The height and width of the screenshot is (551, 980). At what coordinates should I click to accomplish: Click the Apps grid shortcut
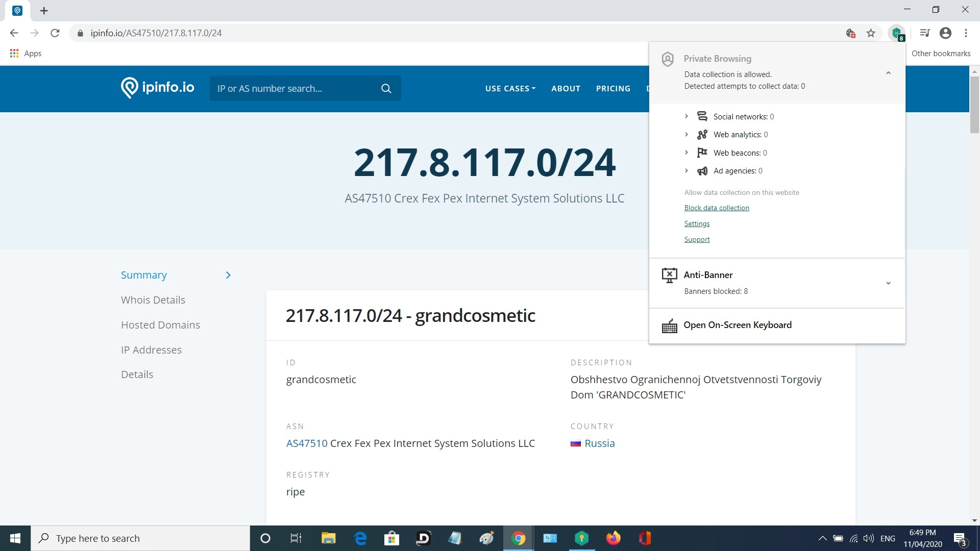point(26,54)
